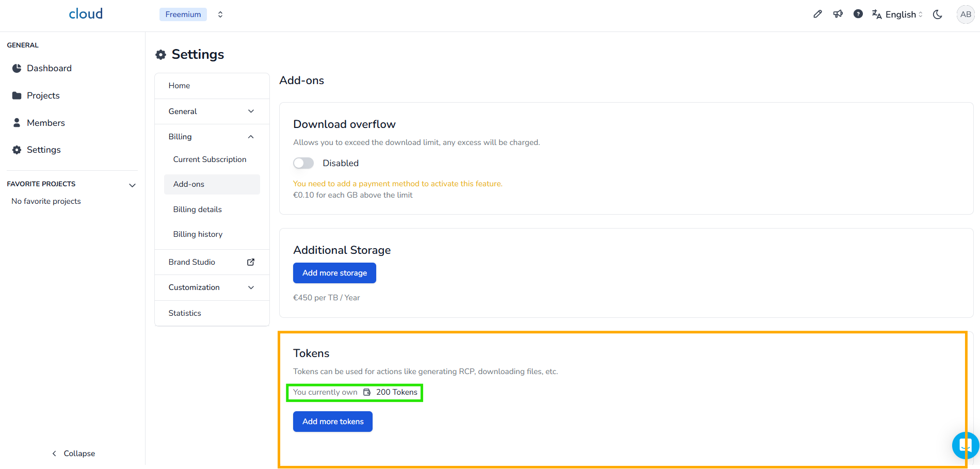Open Brand Studio external link icon

coord(251,262)
